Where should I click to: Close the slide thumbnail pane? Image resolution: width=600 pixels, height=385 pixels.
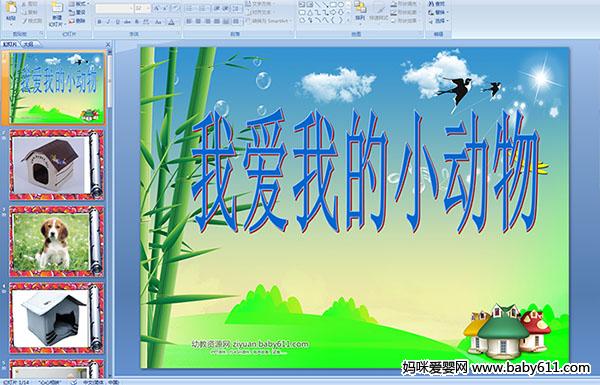(x=108, y=44)
